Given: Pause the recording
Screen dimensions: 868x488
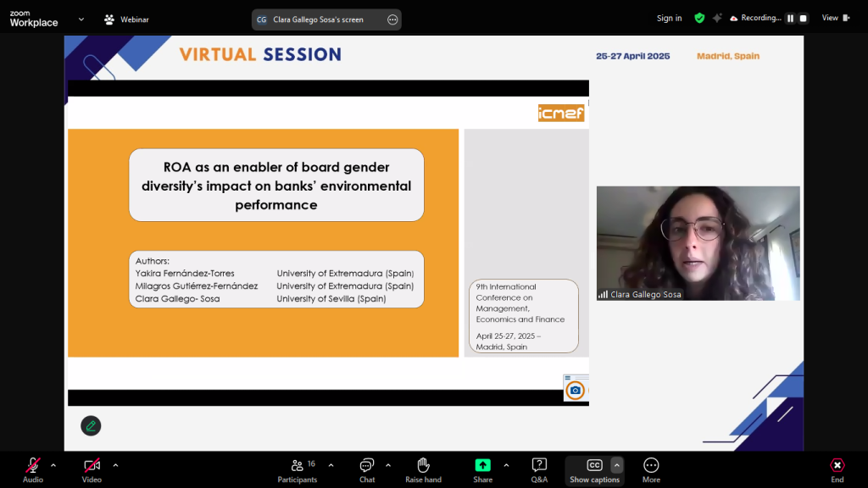Looking at the screenshot, I should tap(790, 19).
